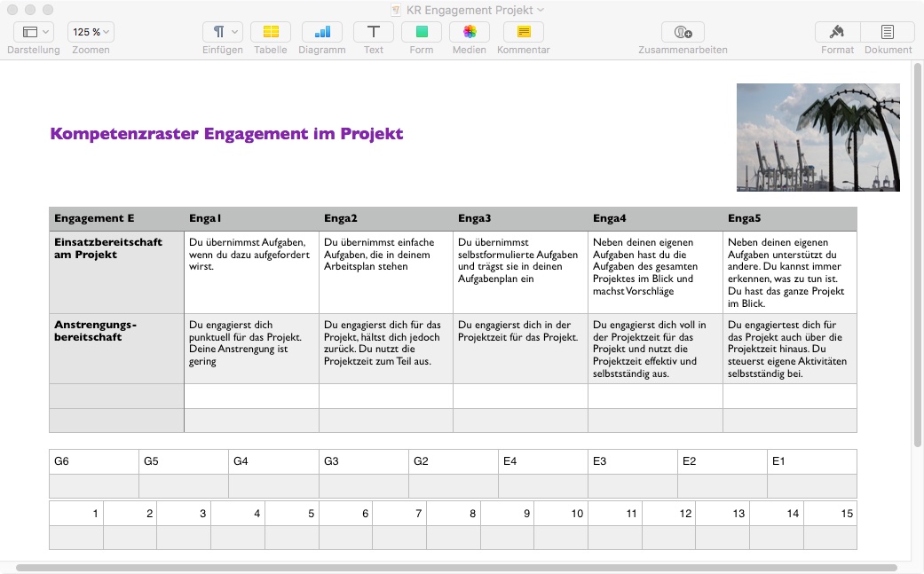Click the Kompetenzraster Engagement im Projekt heading
924x574 pixels.
(x=226, y=134)
